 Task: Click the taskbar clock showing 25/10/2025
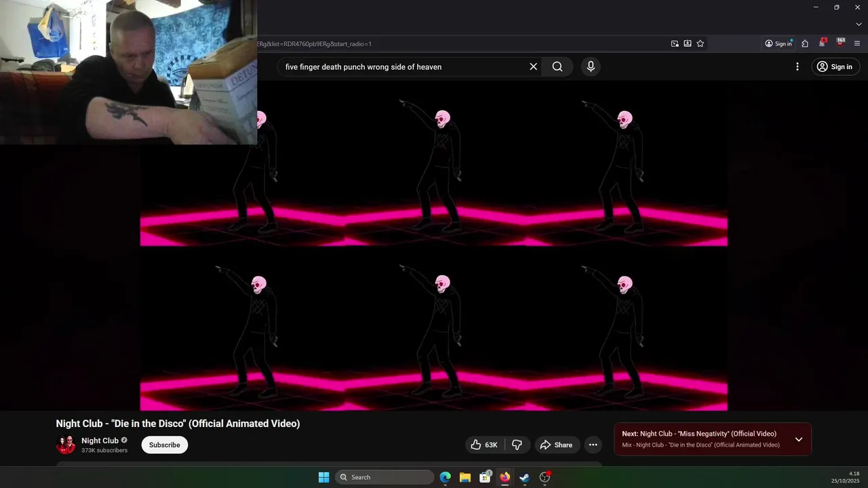point(846,477)
